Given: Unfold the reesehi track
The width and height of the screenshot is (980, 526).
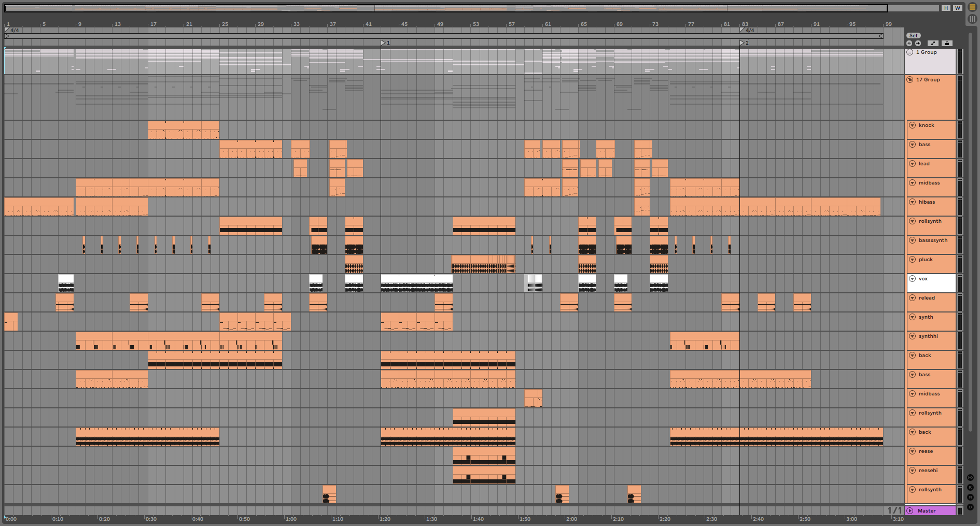Looking at the screenshot, I should [912, 471].
